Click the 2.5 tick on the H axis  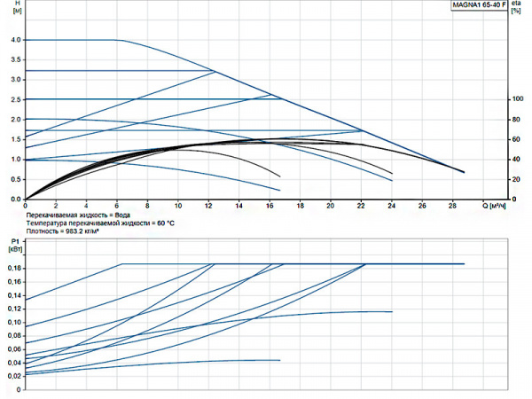pyautogui.click(x=14, y=99)
